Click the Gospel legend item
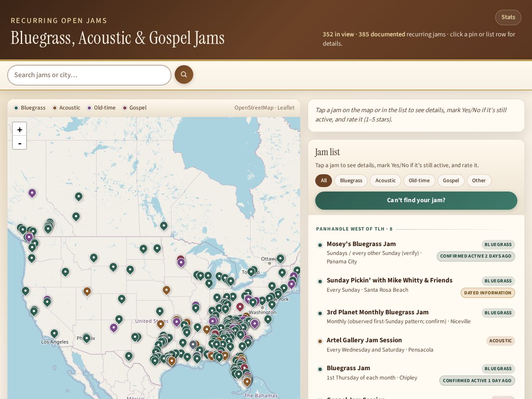532x399 pixels. pyautogui.click(x=135, y=108)
